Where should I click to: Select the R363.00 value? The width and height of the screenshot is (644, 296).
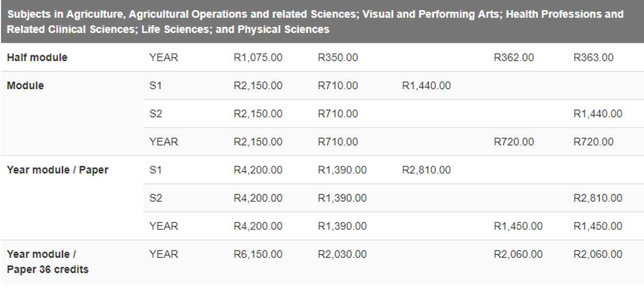click(593, 58)
